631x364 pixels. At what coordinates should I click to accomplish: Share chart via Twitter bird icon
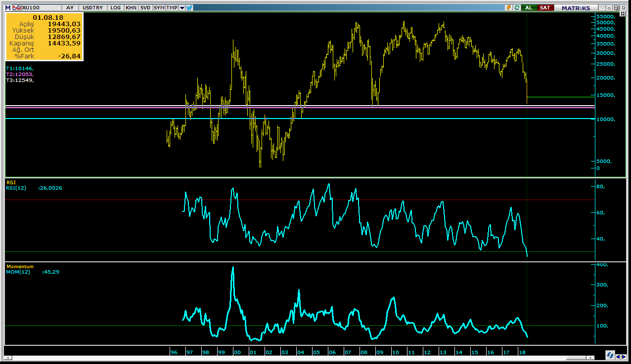click(189, 8)
